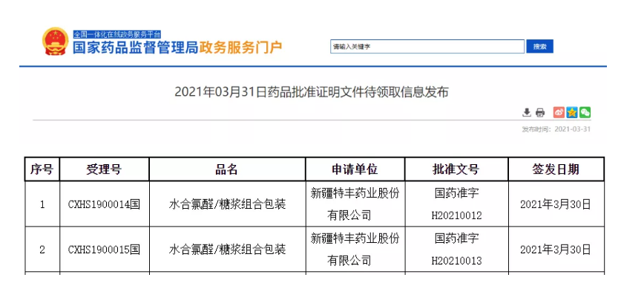Select cell CXHS1900015国
Screen dimensions: 644x289
coord(104,249)
